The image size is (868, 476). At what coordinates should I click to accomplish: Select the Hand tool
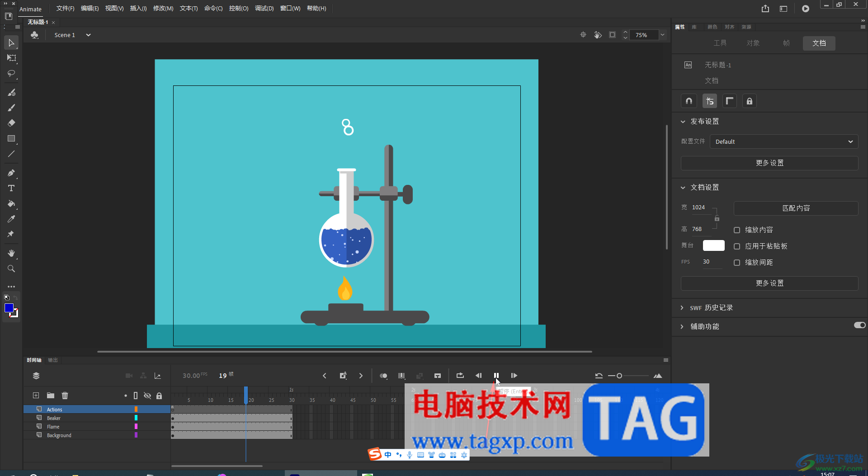point(11,253)
